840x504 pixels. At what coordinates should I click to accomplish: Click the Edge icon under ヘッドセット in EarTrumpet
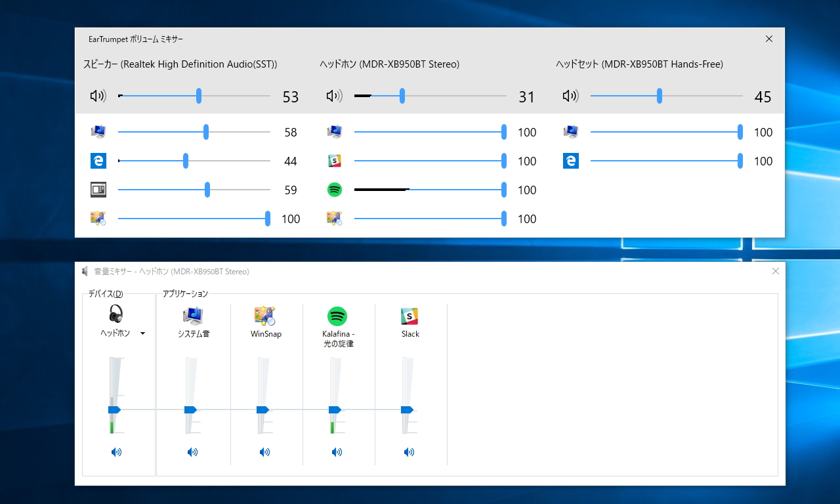pyautogui.click(x=571, y=161)
